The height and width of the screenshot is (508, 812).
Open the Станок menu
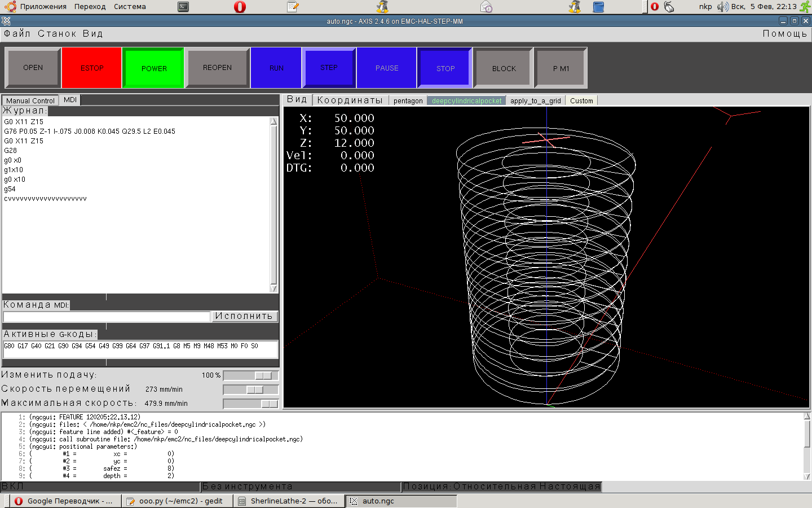pyautogui.click(x=57, y=34)
